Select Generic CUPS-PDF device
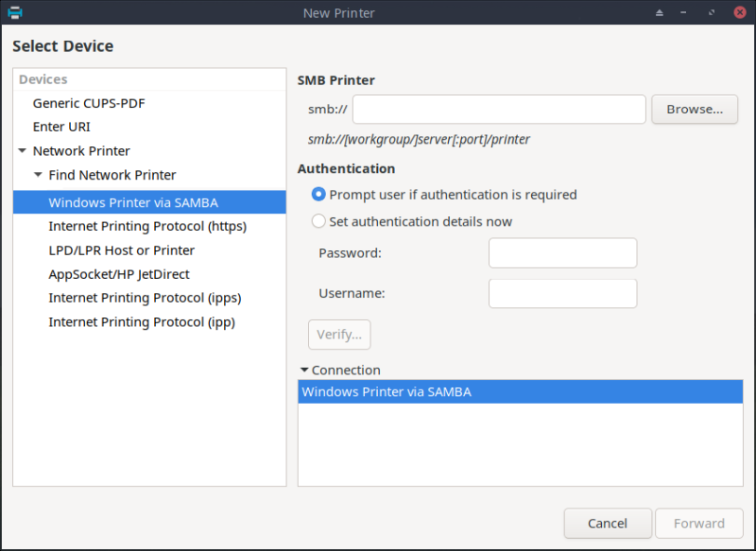 89,103
